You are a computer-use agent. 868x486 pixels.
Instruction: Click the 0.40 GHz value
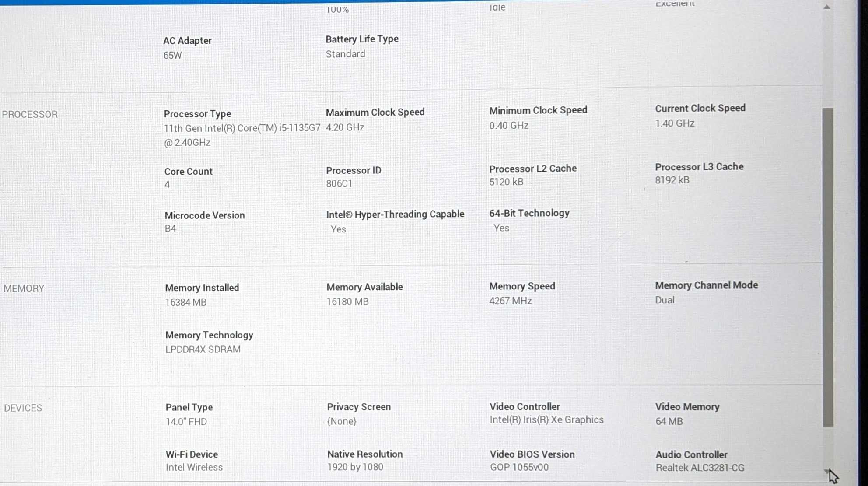[509, 126]
